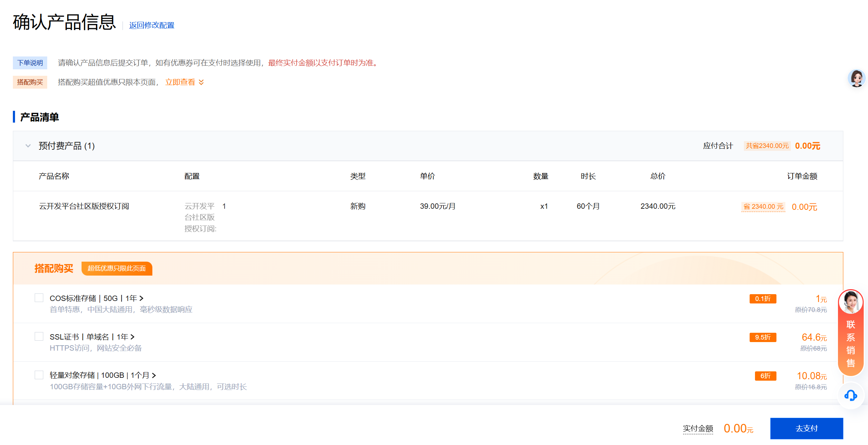Check the 轻量对象存储 add-on checkbox
Screen dimensions: 868x445
pyautogui.click(x=39, y=375)
